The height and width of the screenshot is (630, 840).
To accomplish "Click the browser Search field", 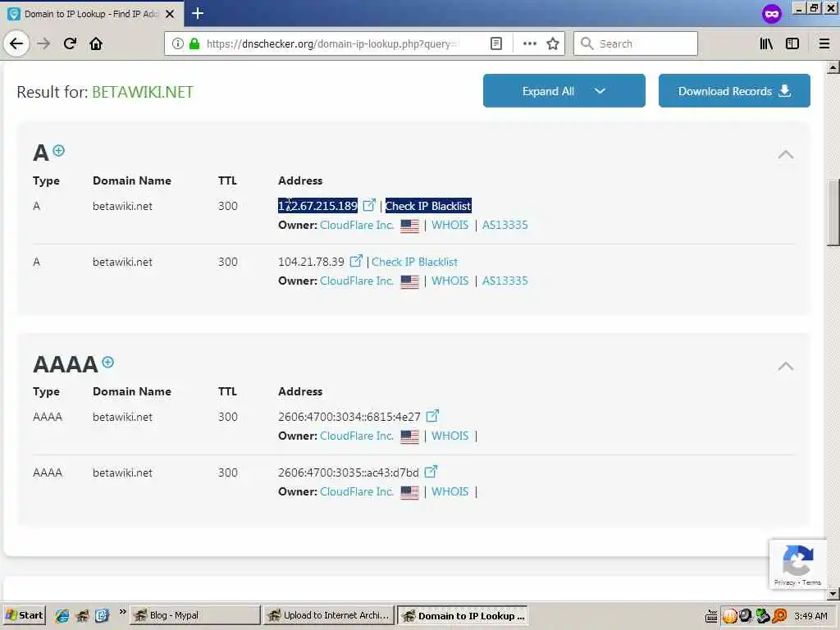I will 636,43.
